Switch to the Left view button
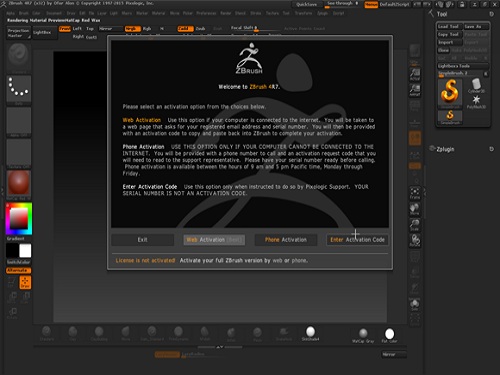500x375 pixels. pos(77,29)
